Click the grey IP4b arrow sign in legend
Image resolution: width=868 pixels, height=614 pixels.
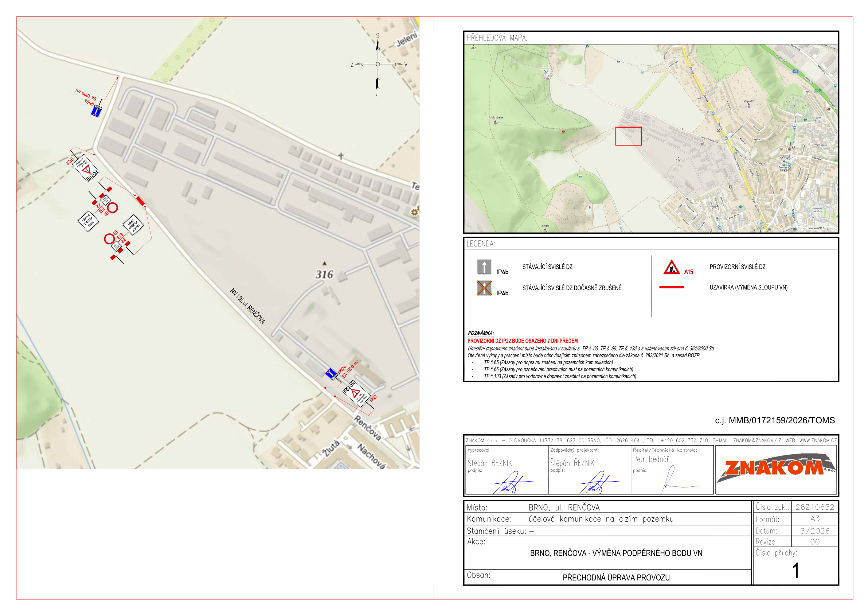point(484,267)
